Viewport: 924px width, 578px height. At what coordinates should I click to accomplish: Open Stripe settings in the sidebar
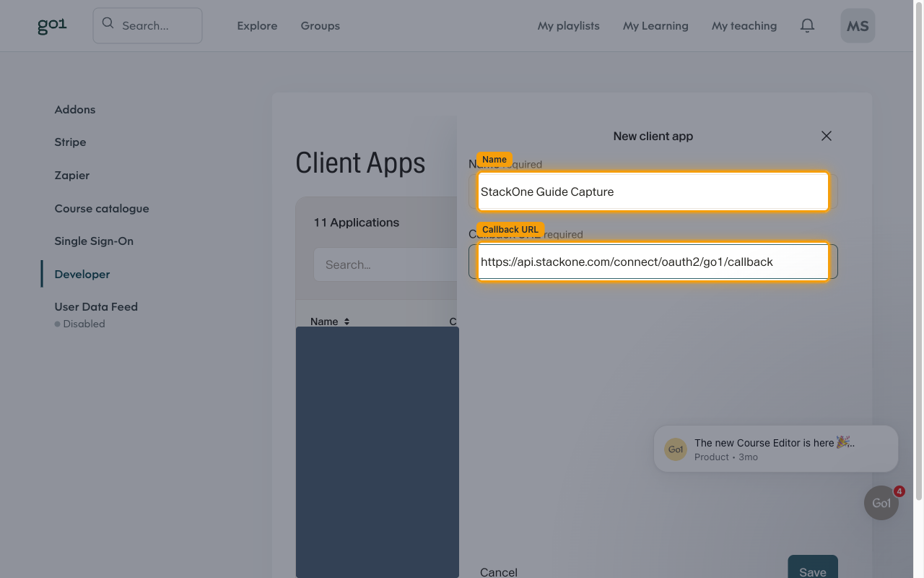pyautogui.click(x=70, y=142)
